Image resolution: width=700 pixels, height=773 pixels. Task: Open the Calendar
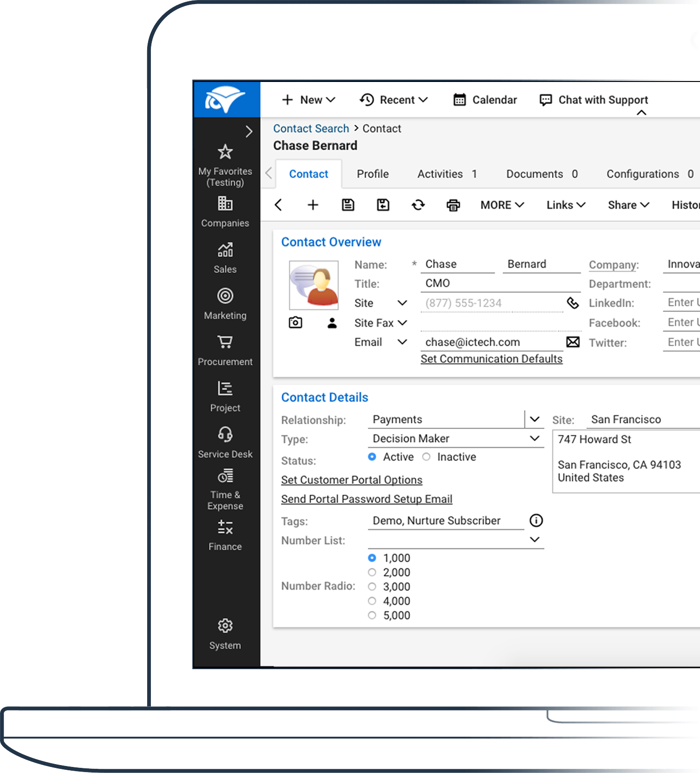485,100
